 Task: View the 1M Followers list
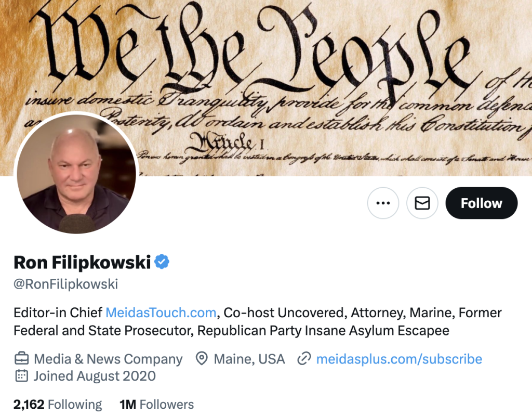tap(157, 405)
